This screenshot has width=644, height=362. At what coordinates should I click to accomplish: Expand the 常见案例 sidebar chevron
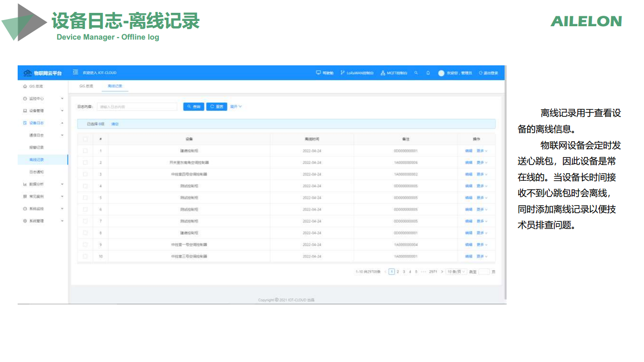coord(62,197)
